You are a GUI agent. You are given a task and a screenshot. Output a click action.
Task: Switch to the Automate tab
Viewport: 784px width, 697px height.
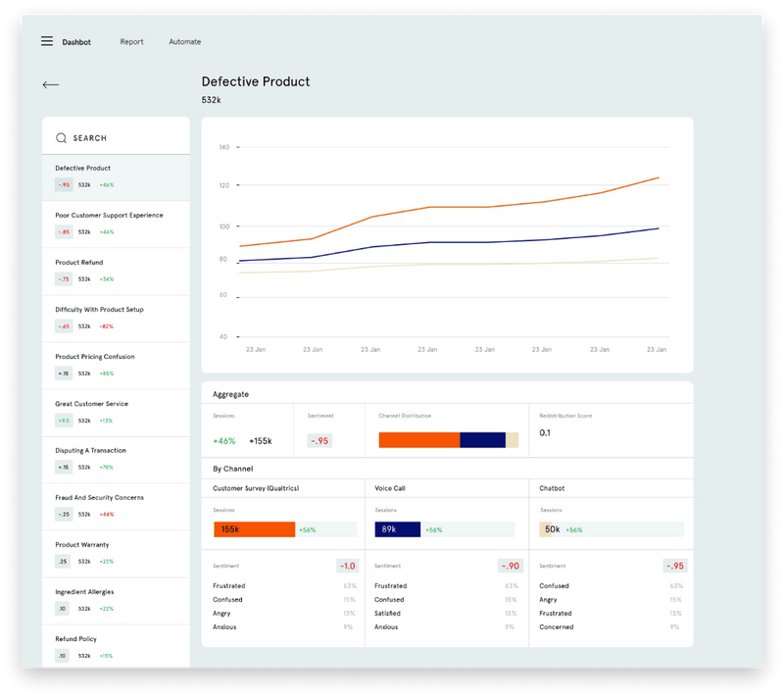click(184, 42)
